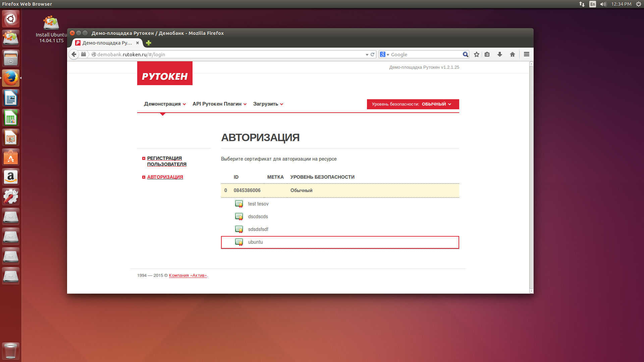The height and width of the screenshot is (362, 644).
Task: Click the bookmarks list icon
Action: click(x=487, y=54)
